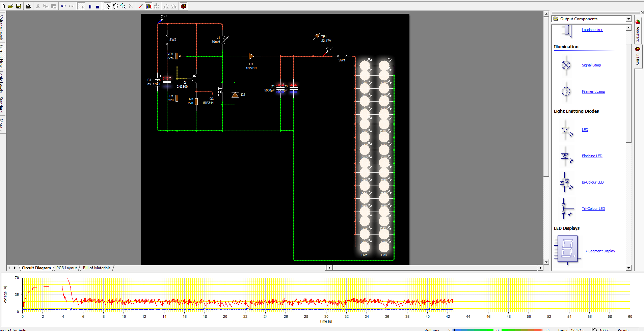Switch to the Circuit Diagram tab

(36, 268)
